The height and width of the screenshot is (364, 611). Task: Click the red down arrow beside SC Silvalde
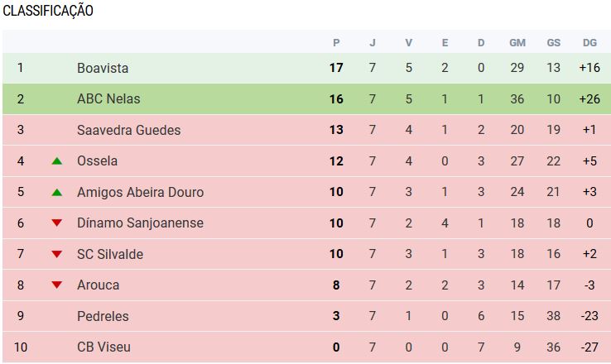click(56, 254)
